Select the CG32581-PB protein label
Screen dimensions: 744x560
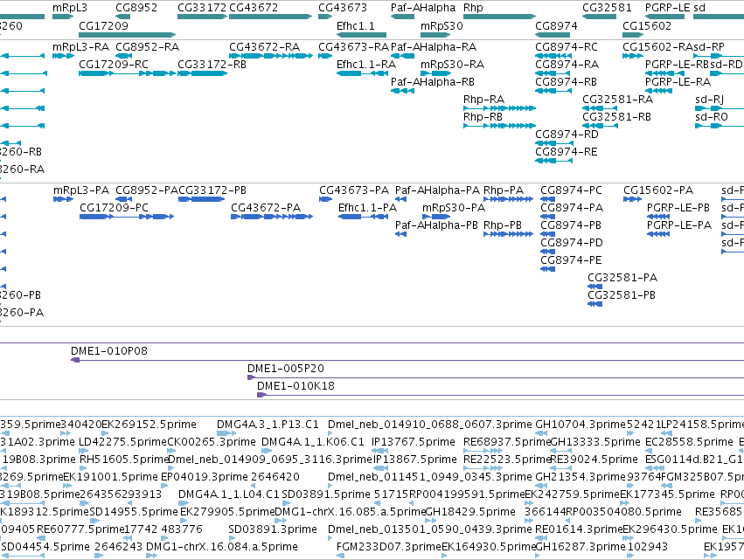click(622, 295)
